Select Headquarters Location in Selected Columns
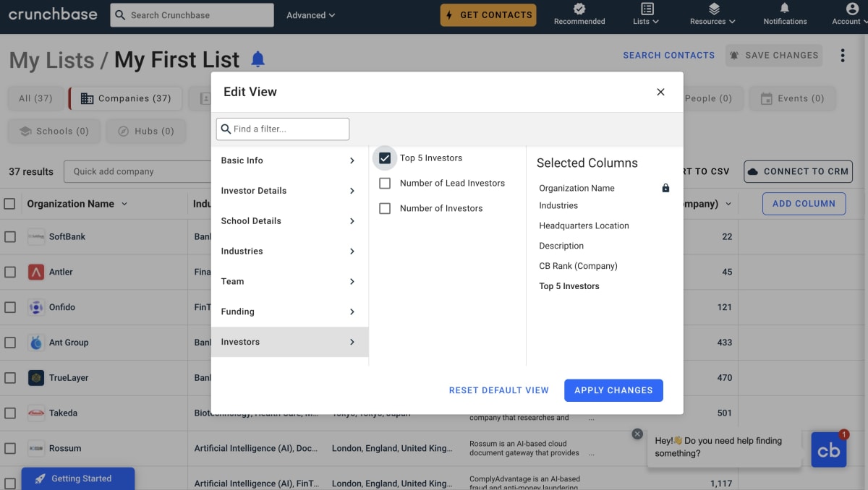Viewport: 868px width, 490px height. 584,225
